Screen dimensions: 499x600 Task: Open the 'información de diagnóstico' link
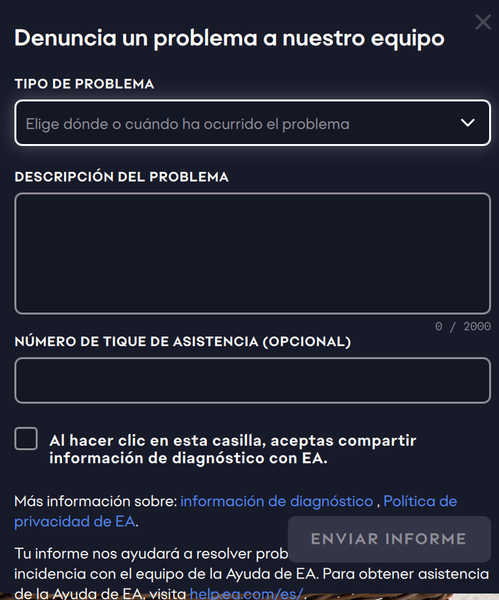point(277,501)
